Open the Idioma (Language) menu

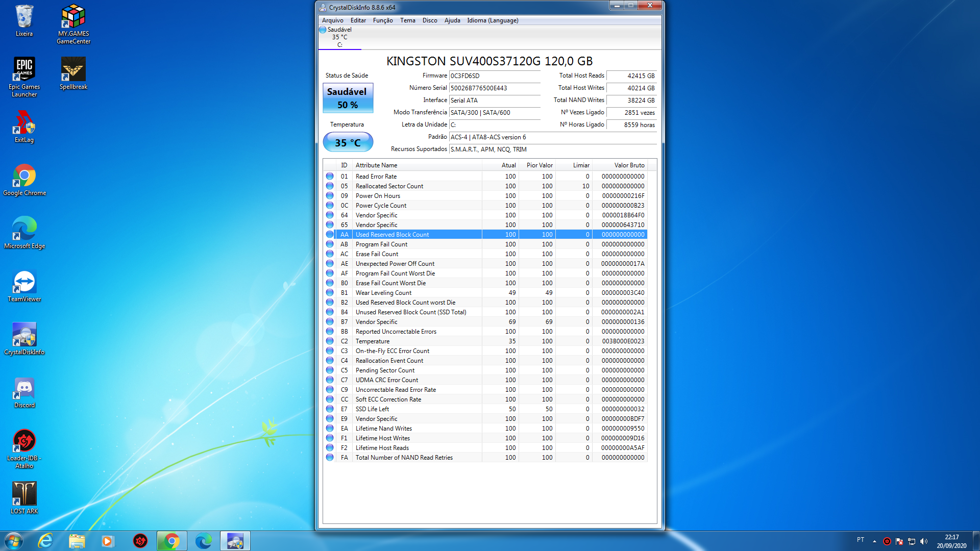(493, 20)
